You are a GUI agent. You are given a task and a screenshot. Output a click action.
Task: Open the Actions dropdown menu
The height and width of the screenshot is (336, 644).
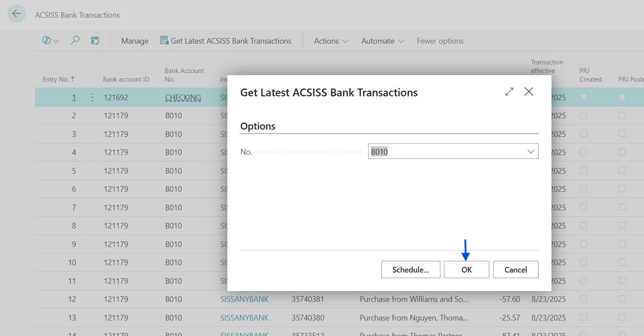(x=331, y=41)
